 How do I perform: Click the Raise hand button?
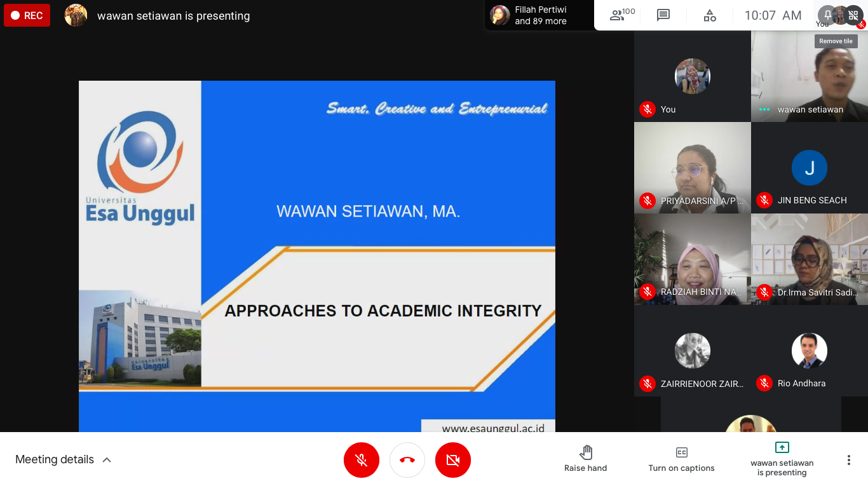click(586, 459)
